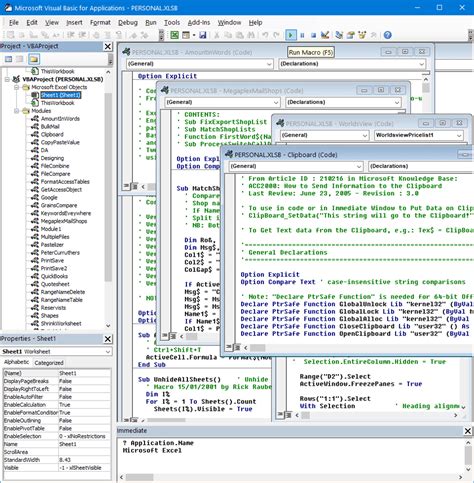Click the Project tree vertical scrollbar
The height and width of the screenshot is (483, 474).
[108, 187]
